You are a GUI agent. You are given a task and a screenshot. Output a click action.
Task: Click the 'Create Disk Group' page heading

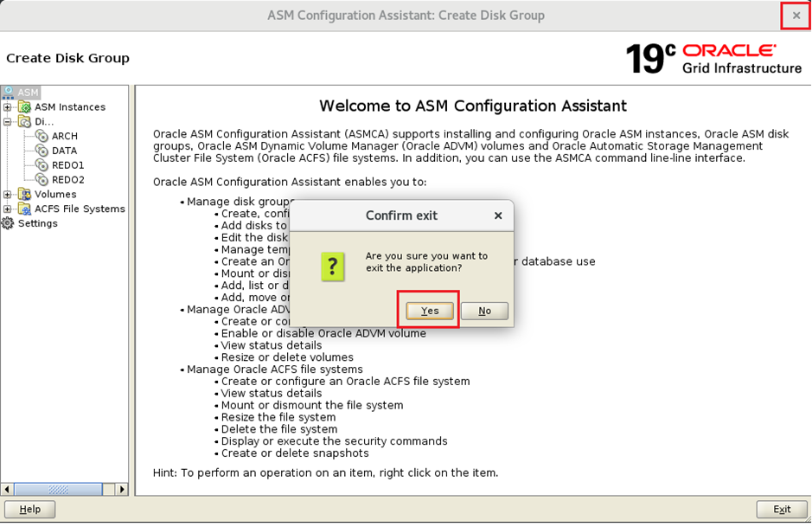tap(67, 58)
